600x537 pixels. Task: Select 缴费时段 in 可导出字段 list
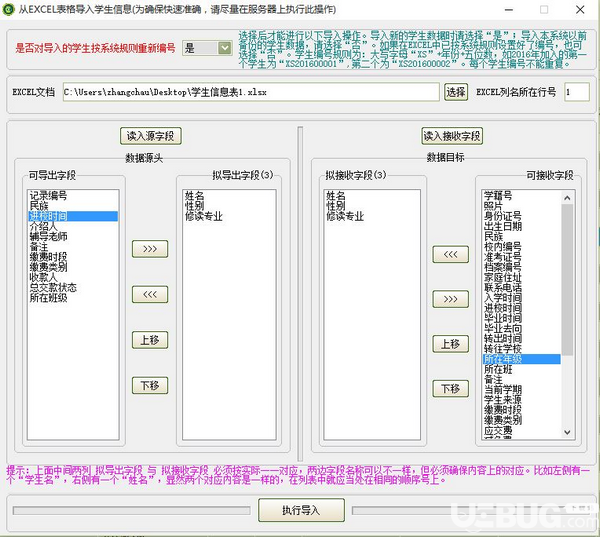coord(73,257)
